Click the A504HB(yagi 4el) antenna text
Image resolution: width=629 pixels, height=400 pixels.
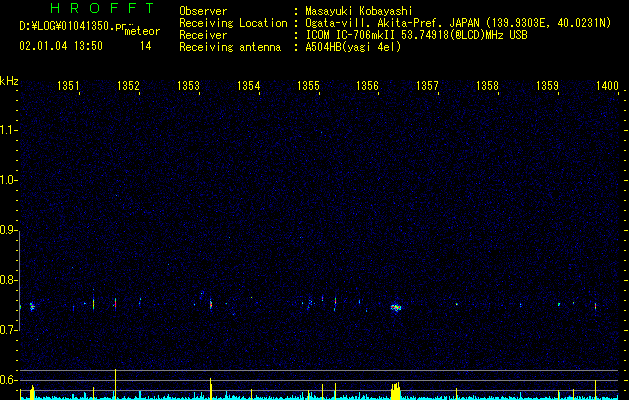pos(353,47)
